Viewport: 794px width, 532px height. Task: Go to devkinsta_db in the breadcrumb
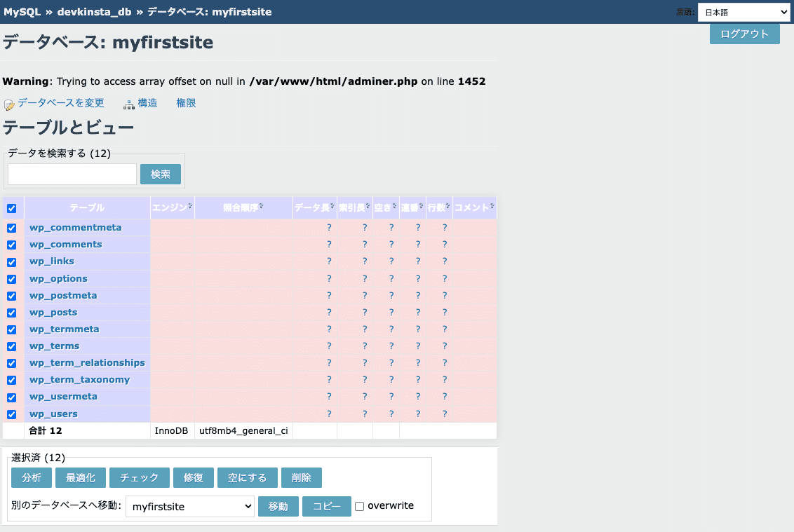(94, 12)
